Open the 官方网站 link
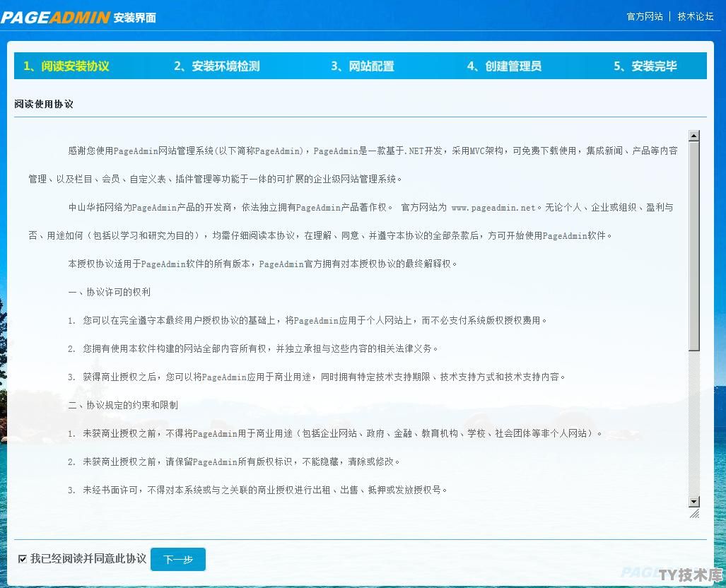Viewport: 726px width, 588px height. 645,17
